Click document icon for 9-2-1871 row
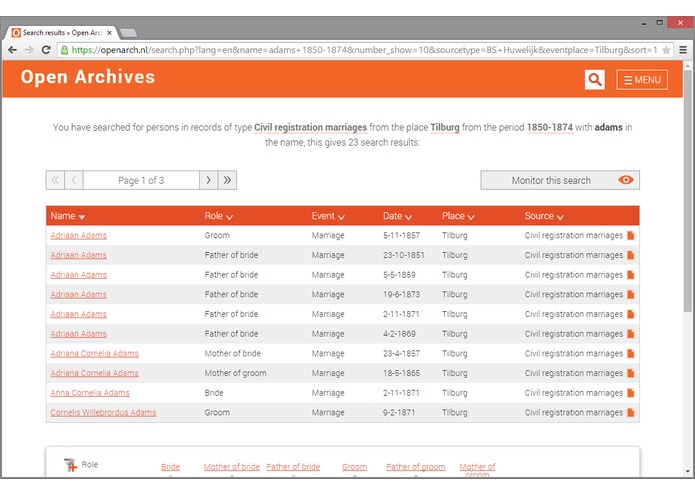 [x=631, y=412]
